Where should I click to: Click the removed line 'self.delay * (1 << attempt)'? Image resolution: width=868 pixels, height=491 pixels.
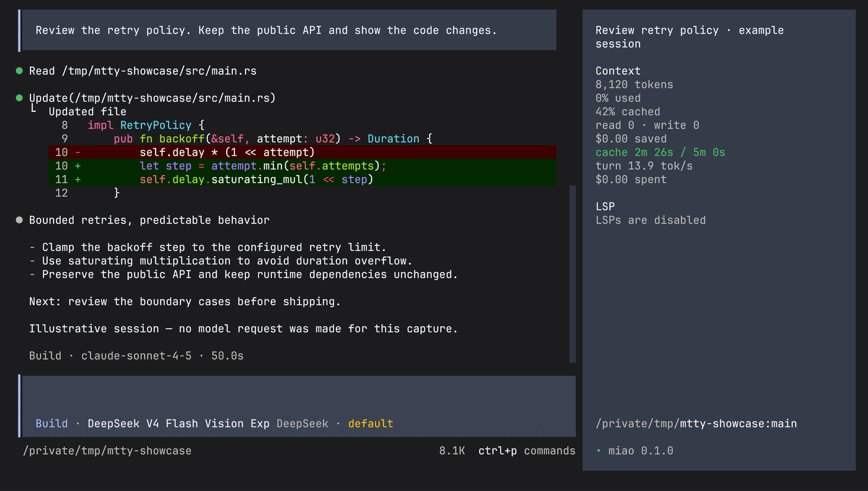pyautogui.click(x=302, y=152)
